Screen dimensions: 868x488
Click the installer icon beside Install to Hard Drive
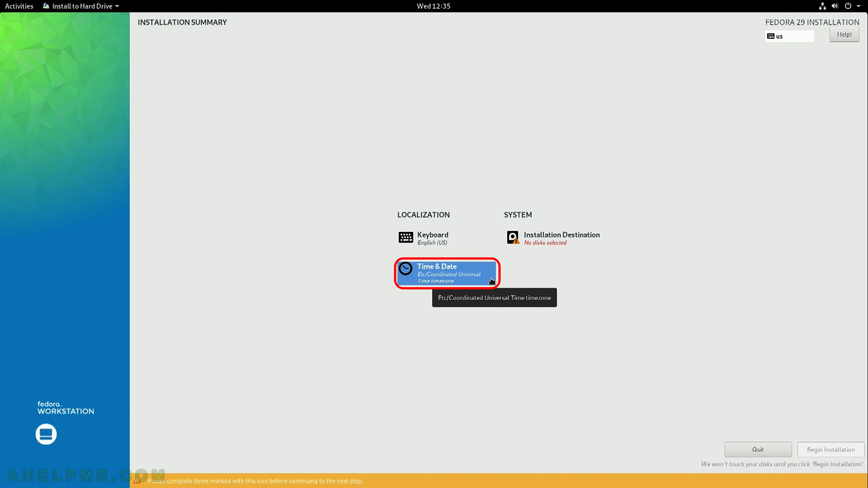click(46, 6)
